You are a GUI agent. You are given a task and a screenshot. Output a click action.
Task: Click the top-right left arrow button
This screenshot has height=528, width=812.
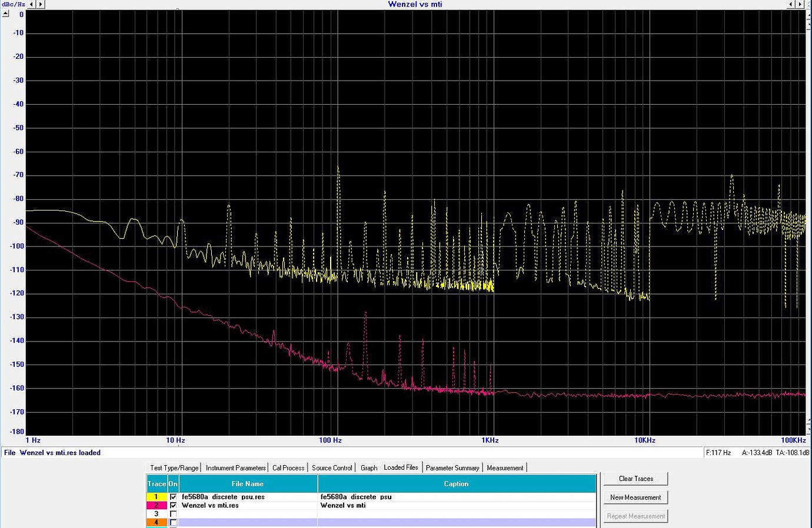(x=791, y=4)
